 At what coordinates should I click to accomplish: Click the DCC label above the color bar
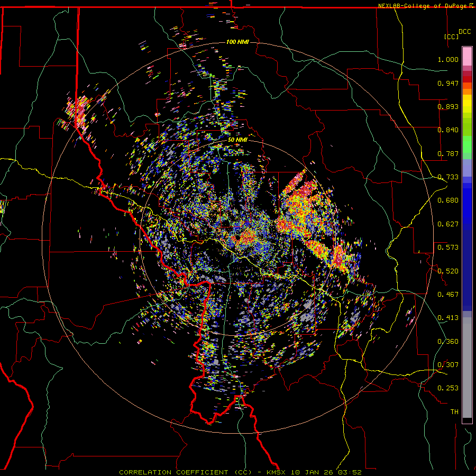pyautogui.click(x=464, y=32)
